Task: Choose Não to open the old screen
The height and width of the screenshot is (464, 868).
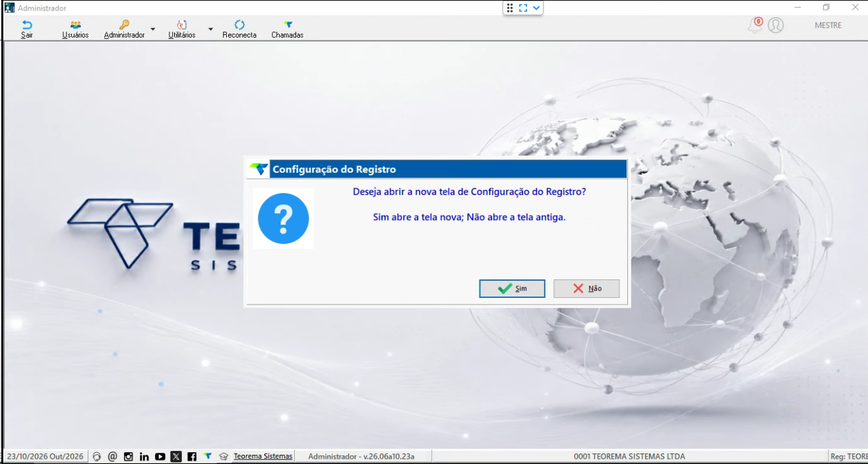Action: tap(586, 289)
